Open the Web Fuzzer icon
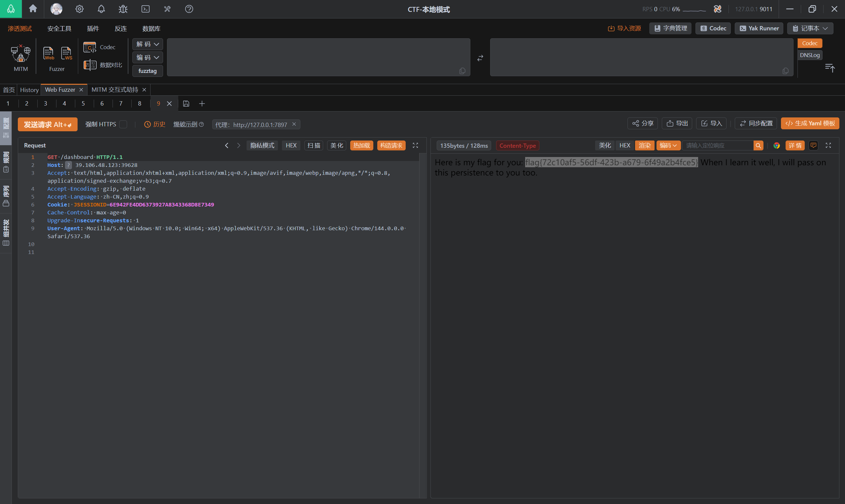The height and width of the screenshot is (504, 845). (48, 54)
